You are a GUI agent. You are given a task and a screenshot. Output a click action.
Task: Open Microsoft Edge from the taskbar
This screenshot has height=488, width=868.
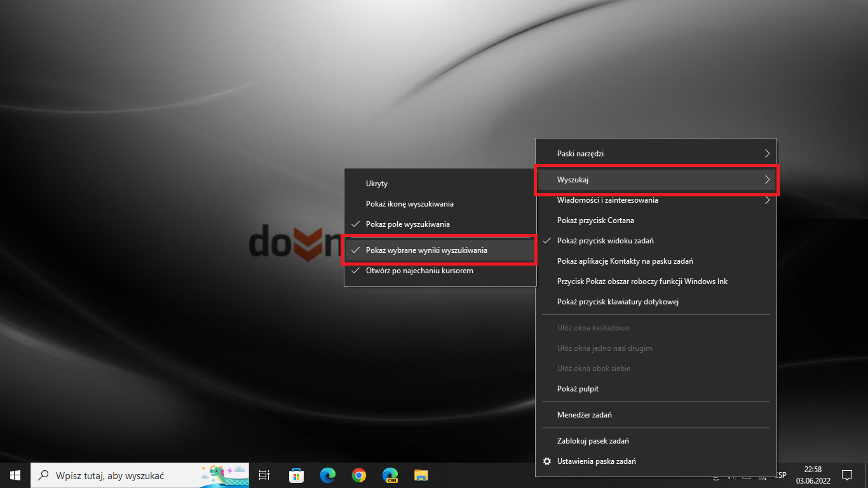click(x=328, y=475)
